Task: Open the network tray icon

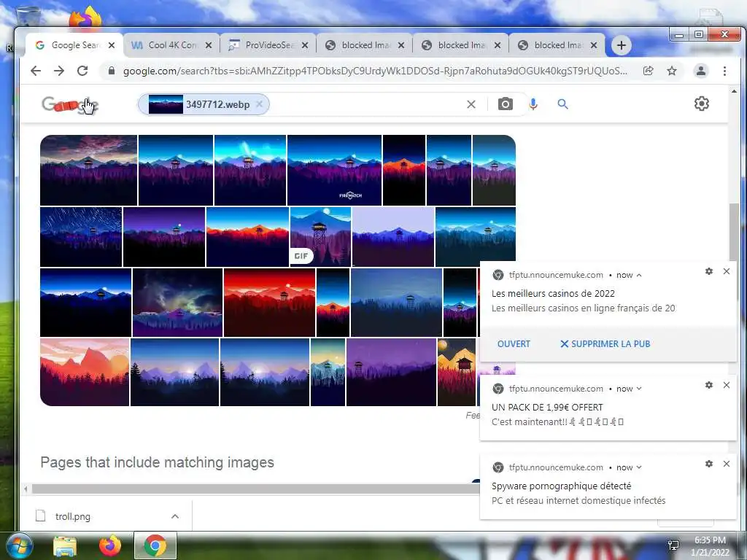Action: click(x=673, y=545)
